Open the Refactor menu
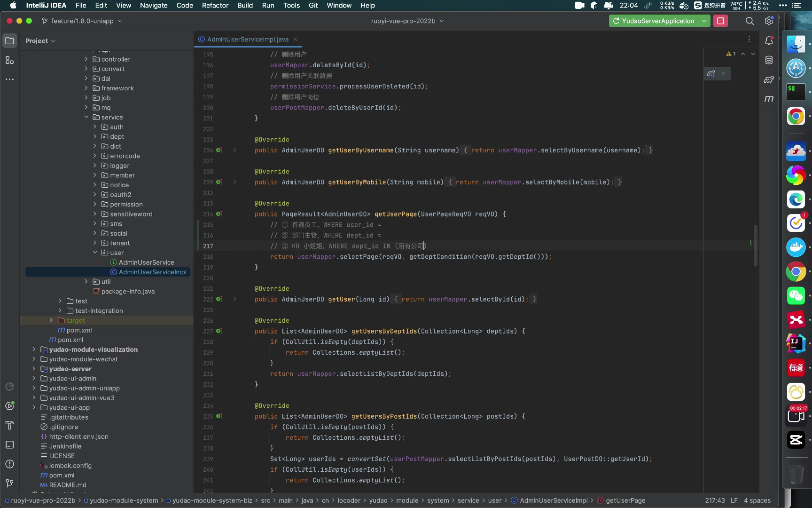Viewport: 812px width, 508px height. tap(215, 5)
